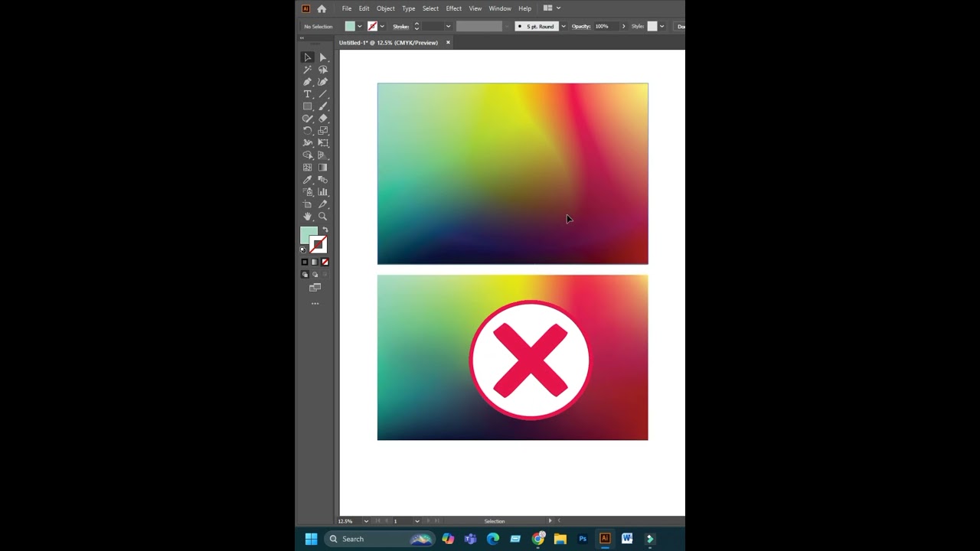This screenshot has width=980, height=551.
Task: Choose the Lasso tool
Action: click(x=323, y=70)
